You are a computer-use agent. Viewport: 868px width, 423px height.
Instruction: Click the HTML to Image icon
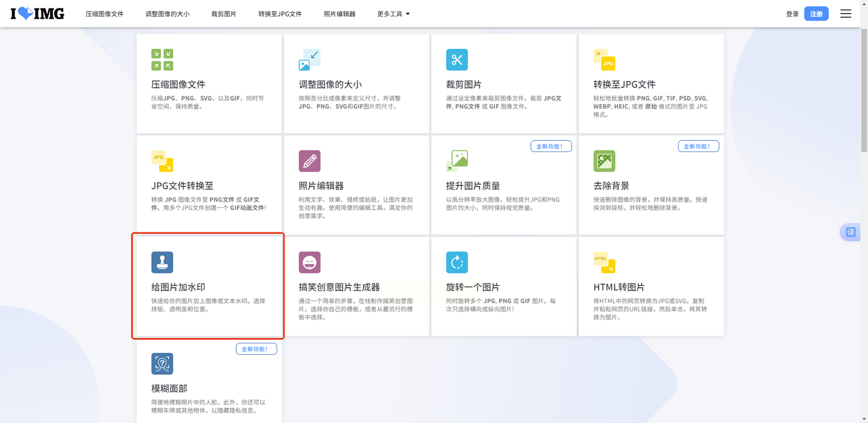point(604,262)
